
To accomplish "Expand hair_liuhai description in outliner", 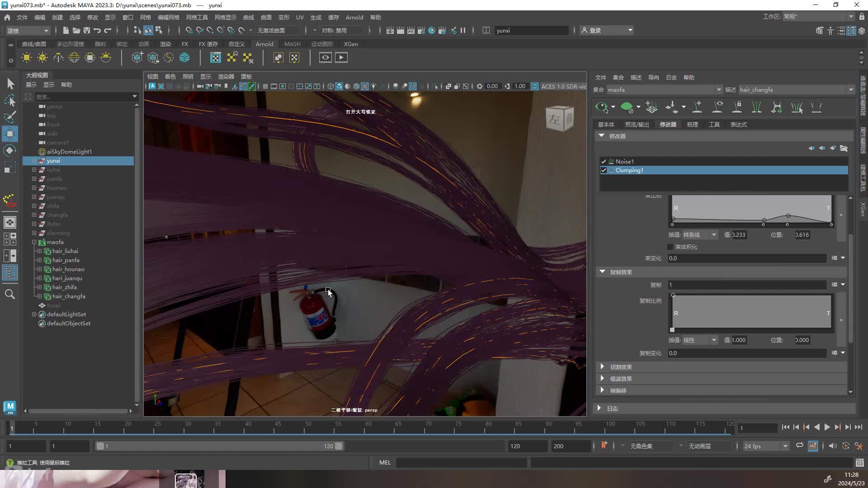I will (39, 251).
